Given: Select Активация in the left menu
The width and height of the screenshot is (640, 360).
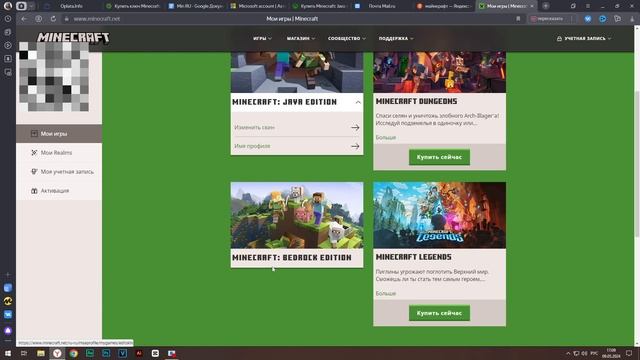Looking at the screenshot, I should click(59, 191).
